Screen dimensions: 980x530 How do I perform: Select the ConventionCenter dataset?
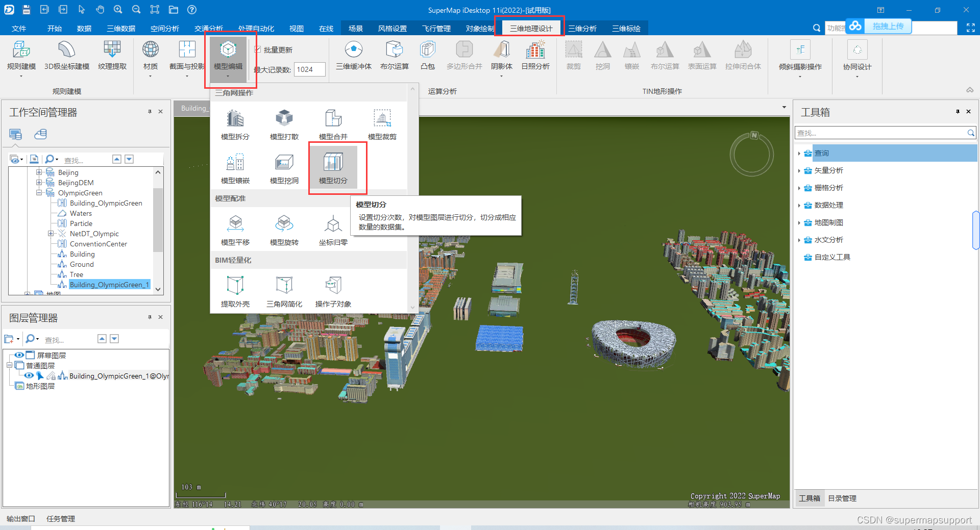coord(99,244)
